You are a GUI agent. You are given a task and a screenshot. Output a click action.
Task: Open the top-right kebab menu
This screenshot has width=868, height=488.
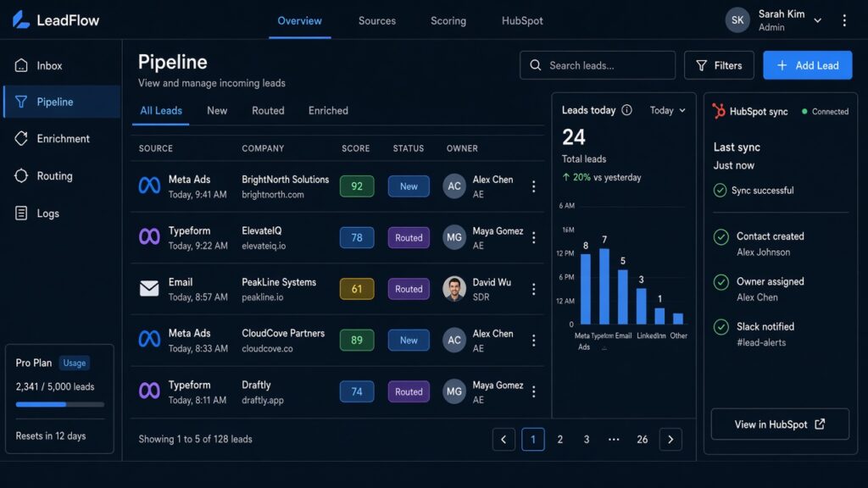(x=844, y=20)
